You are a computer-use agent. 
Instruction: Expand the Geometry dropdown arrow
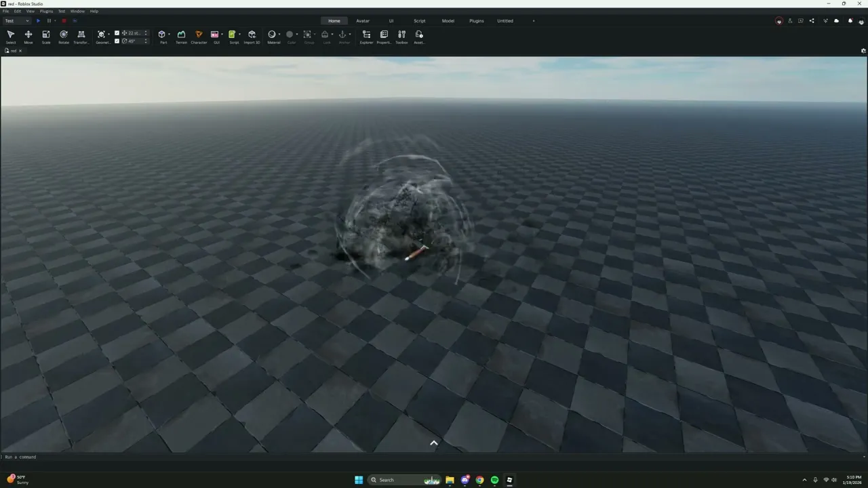click(109, 35)
